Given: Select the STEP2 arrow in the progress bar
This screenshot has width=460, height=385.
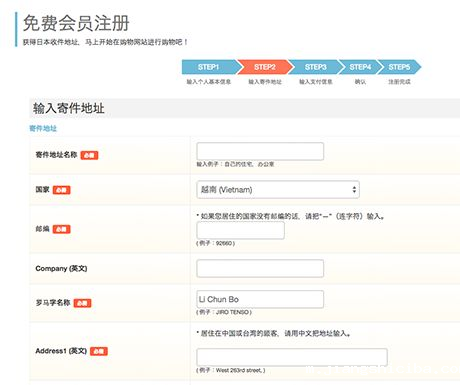Looking at the screenshot, I should tap(265, 67).
